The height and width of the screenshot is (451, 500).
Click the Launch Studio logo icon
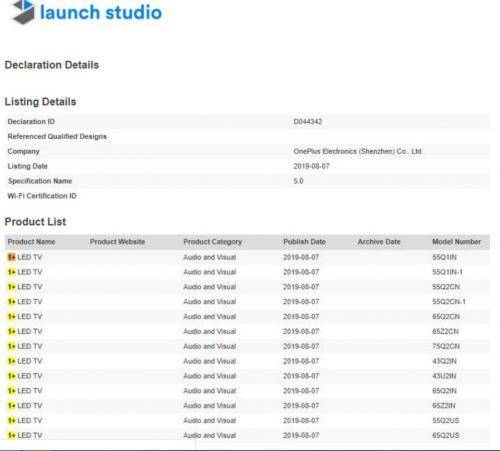click(23, 12)
